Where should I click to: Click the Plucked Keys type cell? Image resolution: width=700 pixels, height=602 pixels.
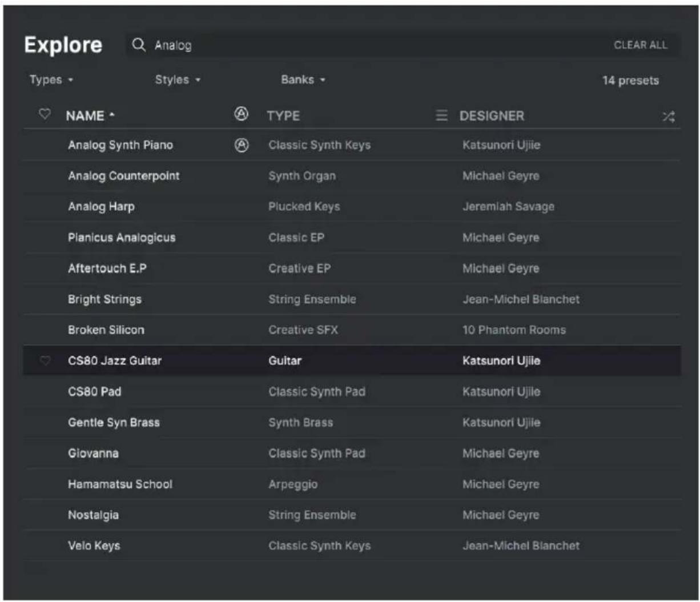(304, 207)
